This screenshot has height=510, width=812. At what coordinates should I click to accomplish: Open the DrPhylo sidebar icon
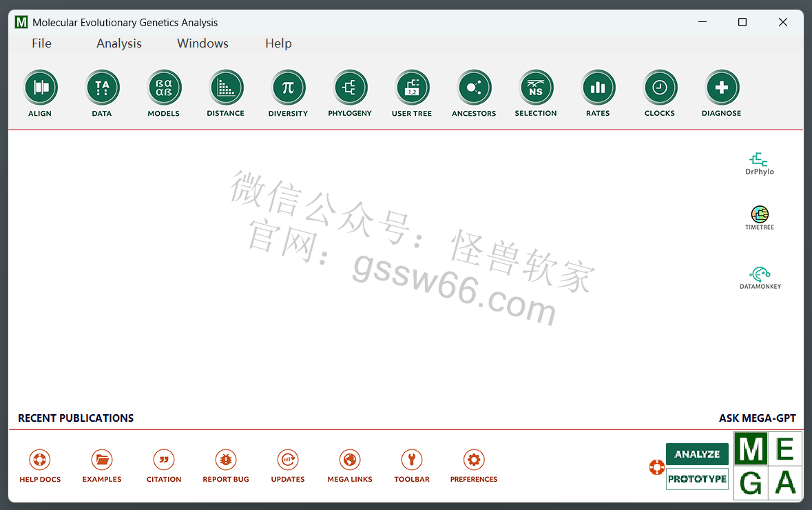pos(759,164)
